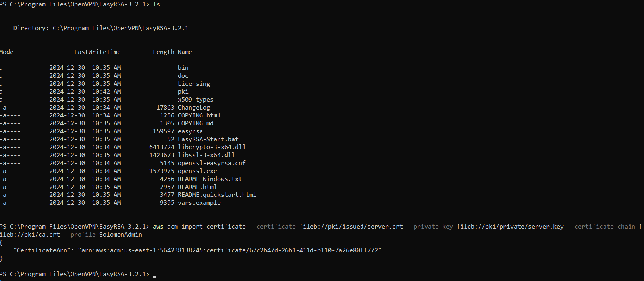Image resolution: width=644 pixels, height=281 pixels.
Task: Click the Length column header
Action: (x=163, y=52)
